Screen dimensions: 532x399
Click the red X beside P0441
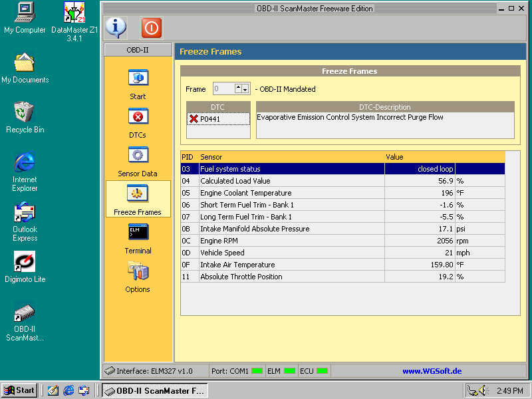point(194,119)
